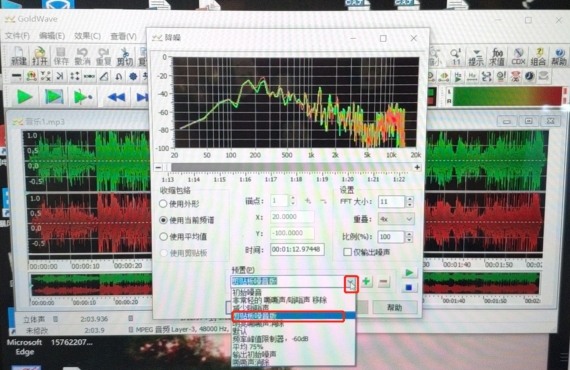Click the green plus add-preset icon
This screenshot has height=370, width=570.
pyautogui.click(x=366, y=281)
